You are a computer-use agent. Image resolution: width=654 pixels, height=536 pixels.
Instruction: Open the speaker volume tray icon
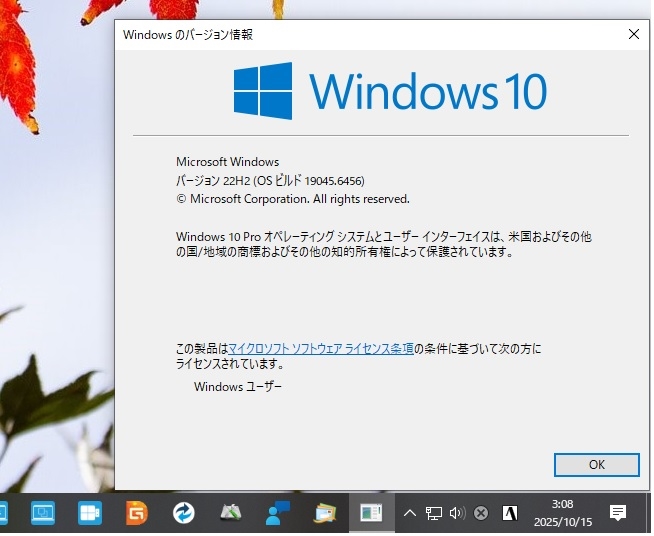[x=459, y=515]
